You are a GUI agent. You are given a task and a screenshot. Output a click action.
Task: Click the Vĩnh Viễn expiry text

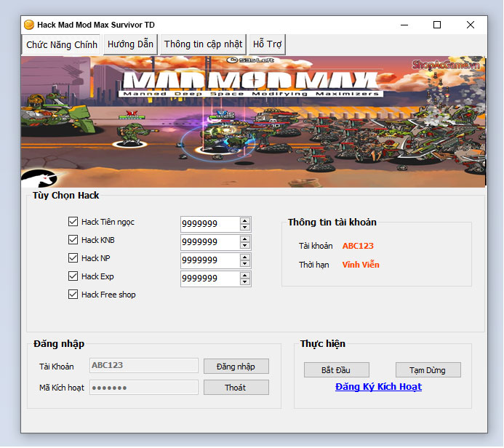(361, 265)
